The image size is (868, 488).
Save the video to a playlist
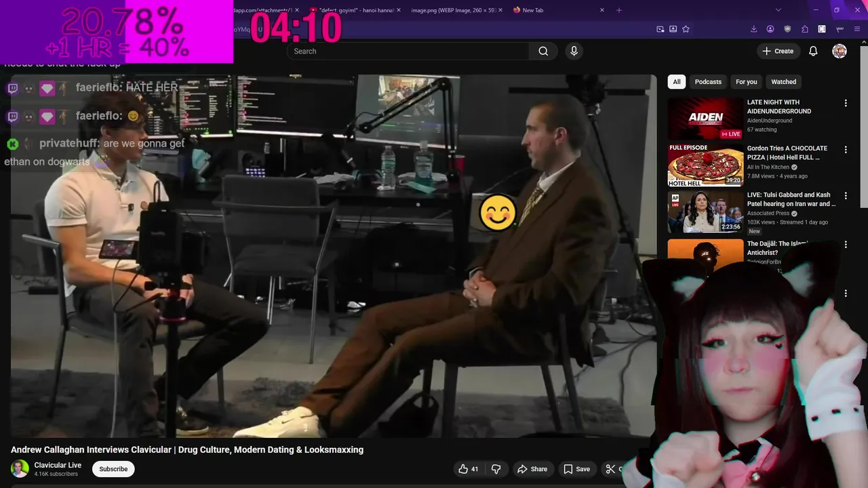coord(577,469)
